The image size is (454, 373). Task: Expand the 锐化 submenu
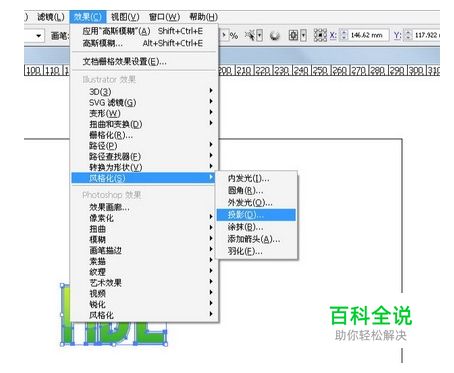click(144, 304)
